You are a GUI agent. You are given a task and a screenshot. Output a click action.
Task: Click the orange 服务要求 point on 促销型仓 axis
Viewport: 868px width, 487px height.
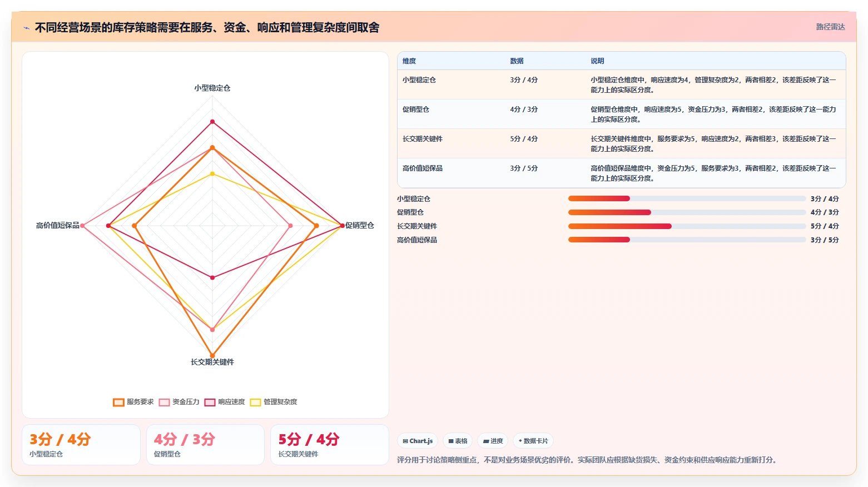(316, 226)
